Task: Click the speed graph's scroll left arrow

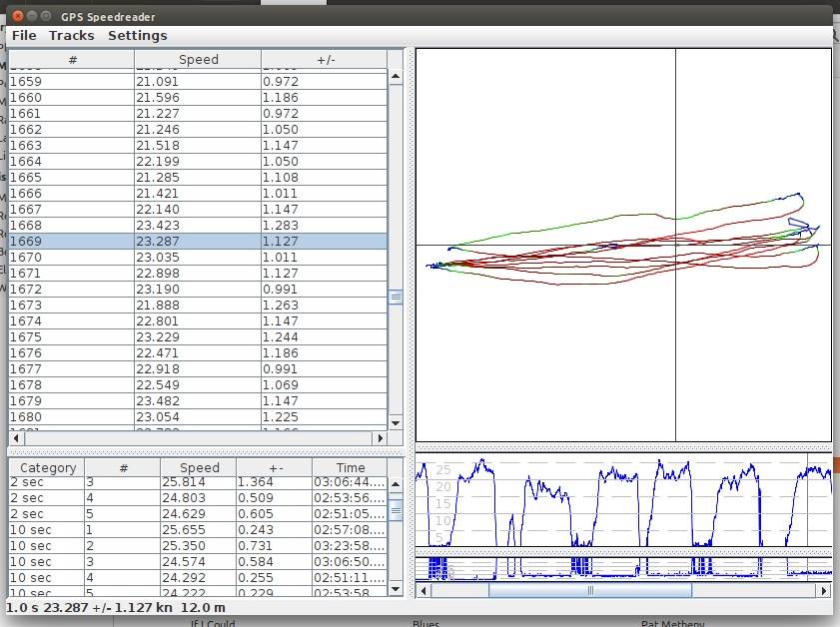Action: click(423, 590)
